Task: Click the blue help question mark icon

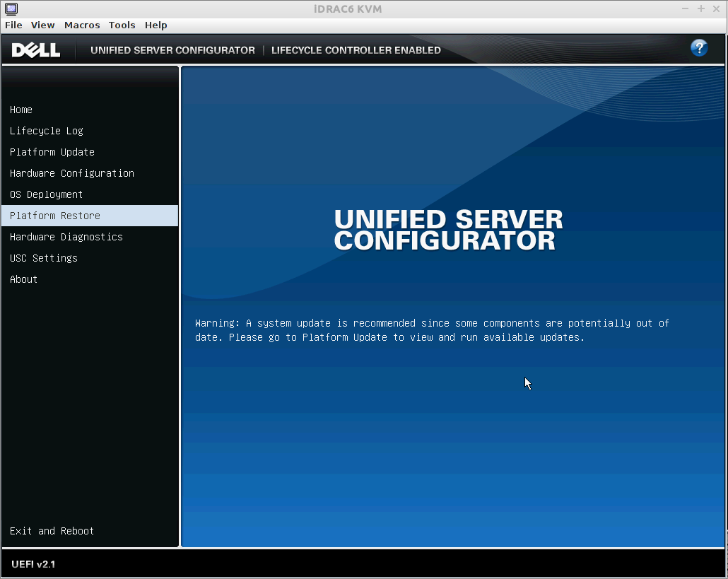Action: pos(698,48)
